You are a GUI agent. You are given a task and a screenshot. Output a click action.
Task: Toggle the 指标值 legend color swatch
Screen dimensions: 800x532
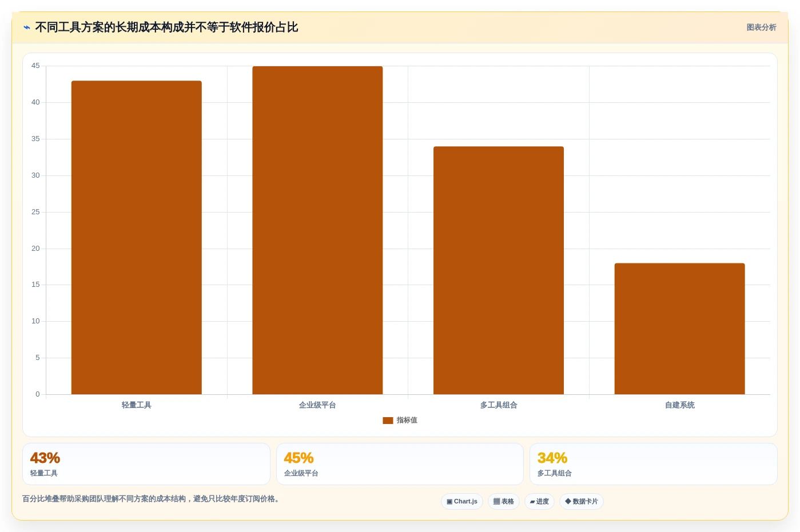388,421
